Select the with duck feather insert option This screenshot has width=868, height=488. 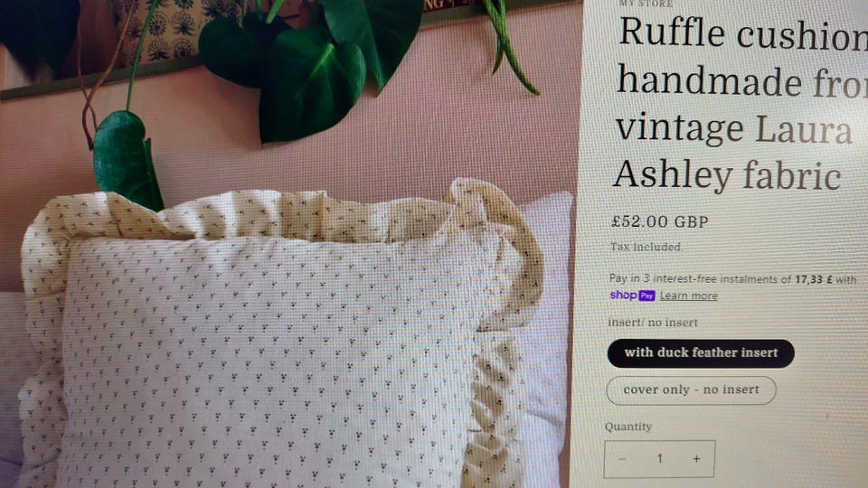701,353
